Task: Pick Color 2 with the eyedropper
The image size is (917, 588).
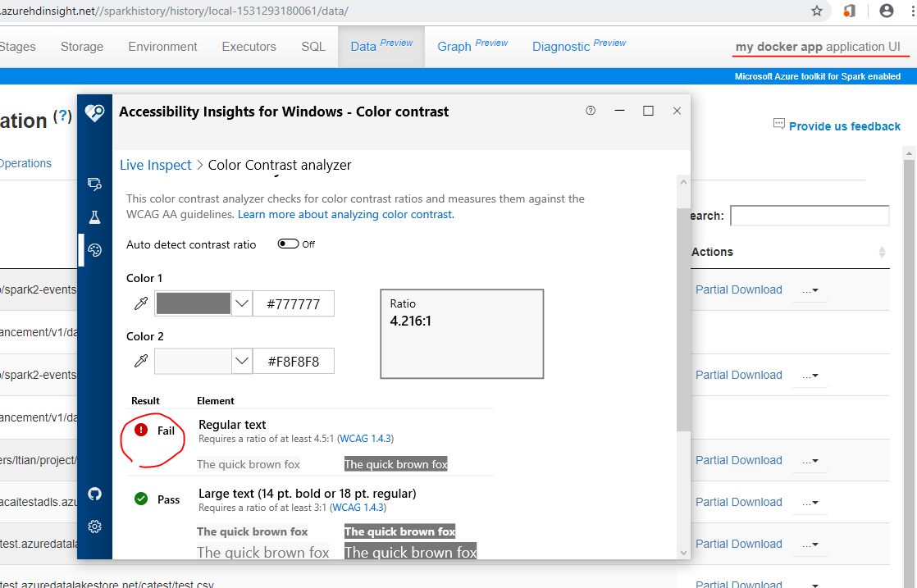Action: (x=141, y=361)
